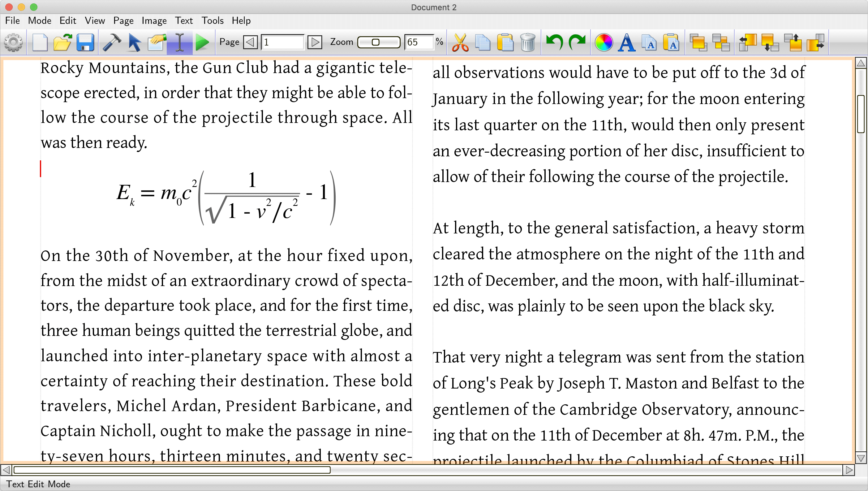Click the 'Document 2' window title
This screenshot has height=491, width=868.
(x=434, y=7)
